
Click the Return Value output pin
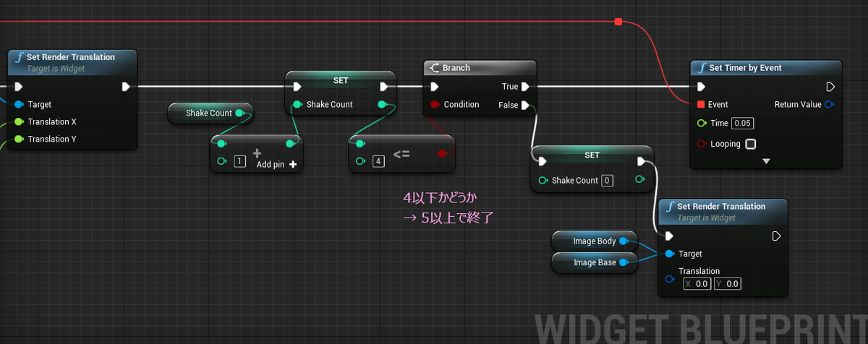(x=828, y=105)
